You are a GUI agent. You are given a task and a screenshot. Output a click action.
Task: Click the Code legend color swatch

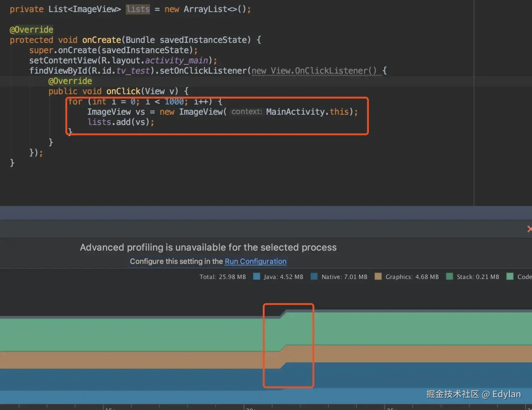[x=510, y=276]
